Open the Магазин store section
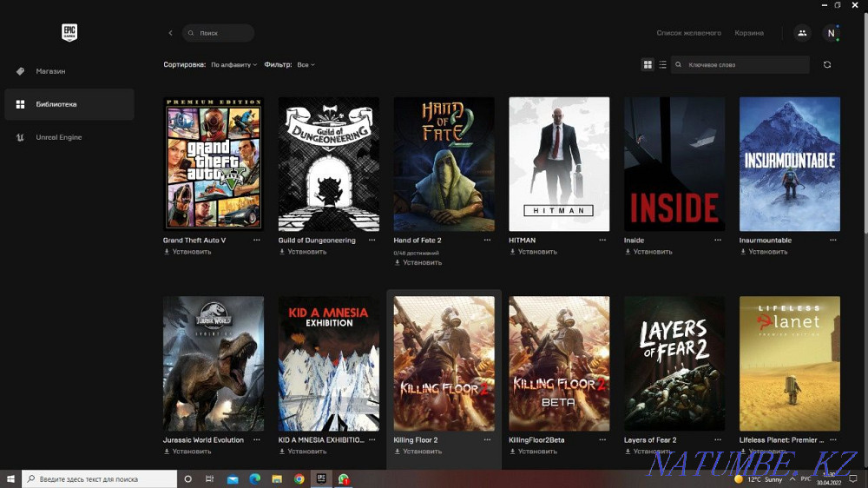 tap(50, 71)
